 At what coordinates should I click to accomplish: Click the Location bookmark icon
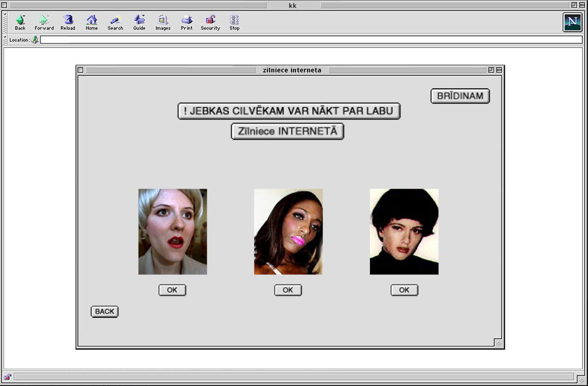35,40
